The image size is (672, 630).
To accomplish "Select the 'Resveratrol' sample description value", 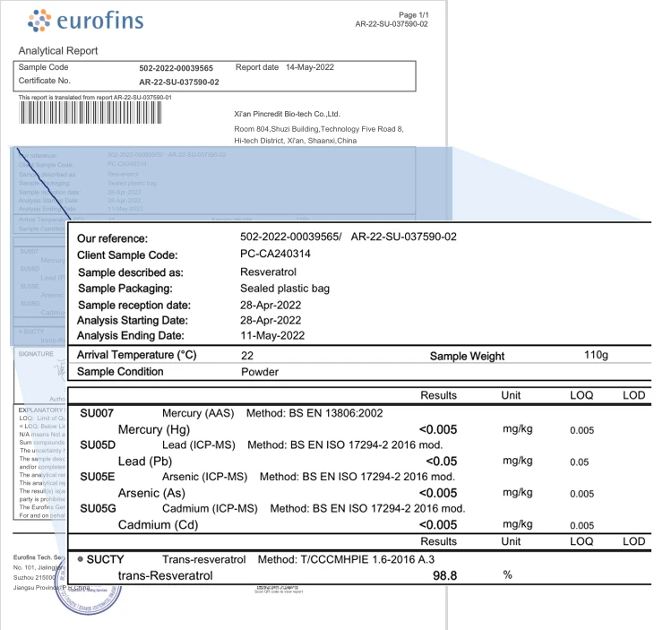I will [x=268, y=272].
